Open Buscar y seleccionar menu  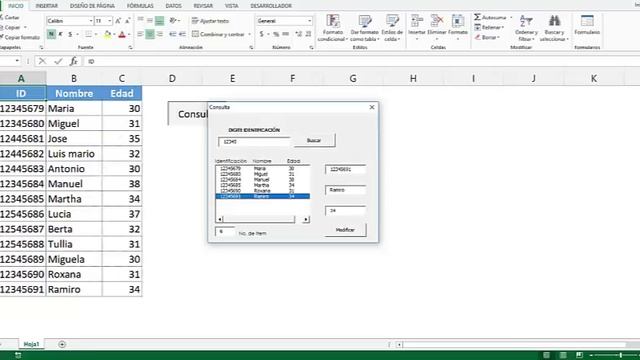[x=554, y=28]
